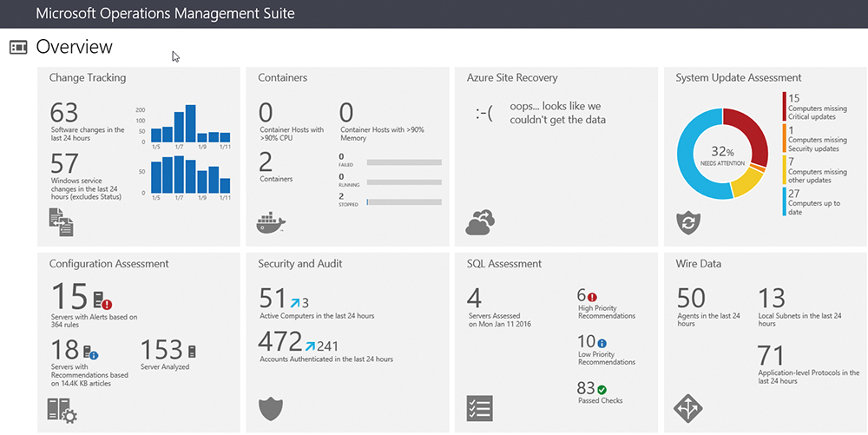Click Server Analyzed label
868x435 pixels.
point(164,367)
